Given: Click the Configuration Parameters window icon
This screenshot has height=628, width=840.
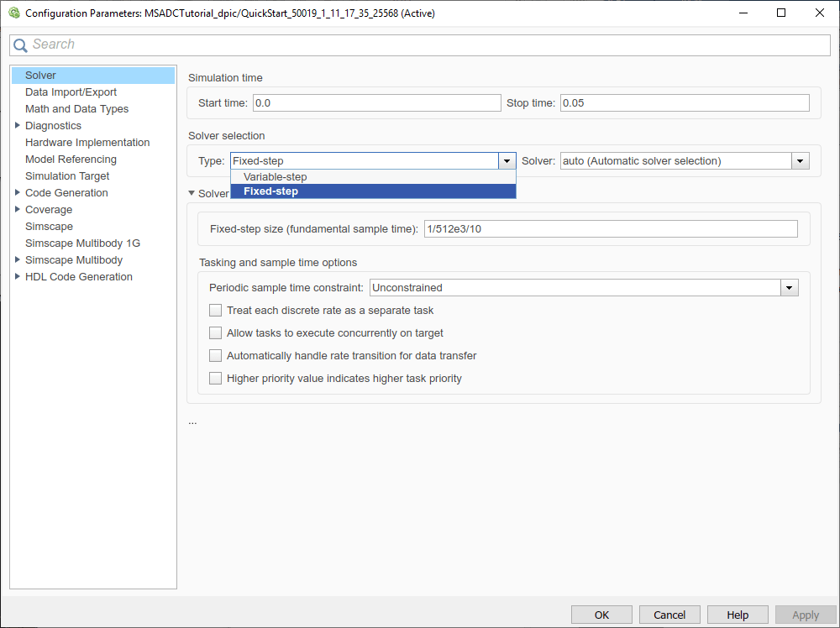Looking at the screenshot, I should [x=13, y=13].
